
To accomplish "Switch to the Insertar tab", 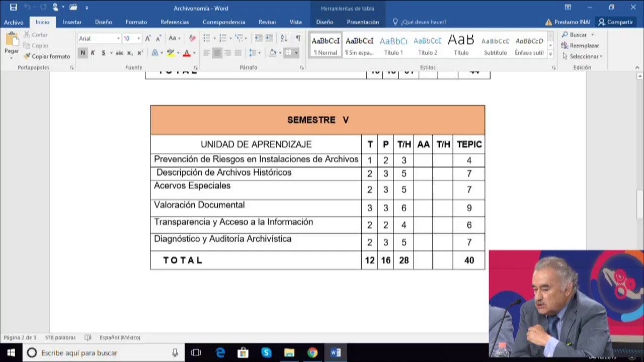I will (x=72, y=22).
